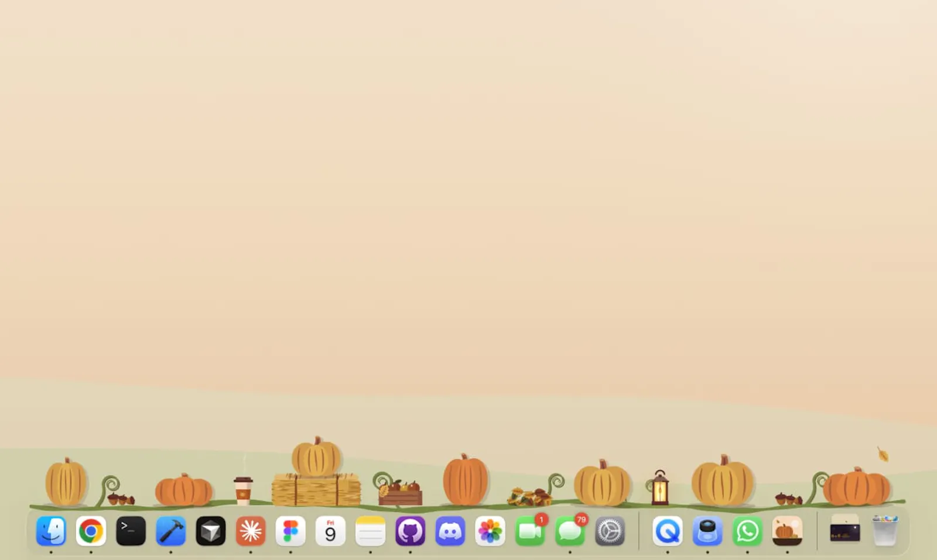Open the orange starburst Claude app
The width and height of the screenshot is (937, 560).
click(x=251, y=531)
